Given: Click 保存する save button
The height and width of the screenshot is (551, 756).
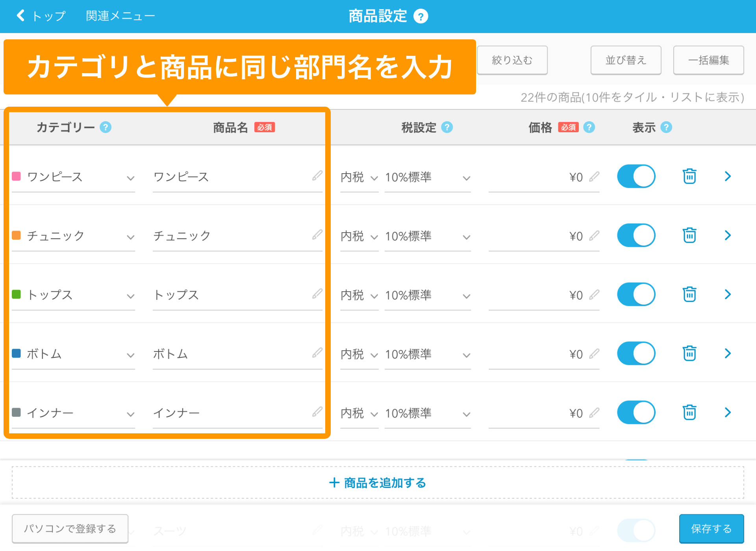Looking at the screenshot, I should click(712, 529).
